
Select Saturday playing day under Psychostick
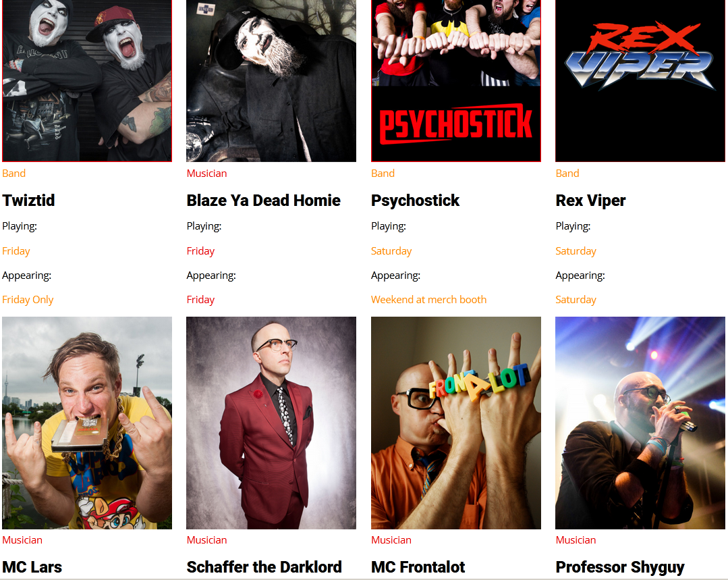(391, 251)
